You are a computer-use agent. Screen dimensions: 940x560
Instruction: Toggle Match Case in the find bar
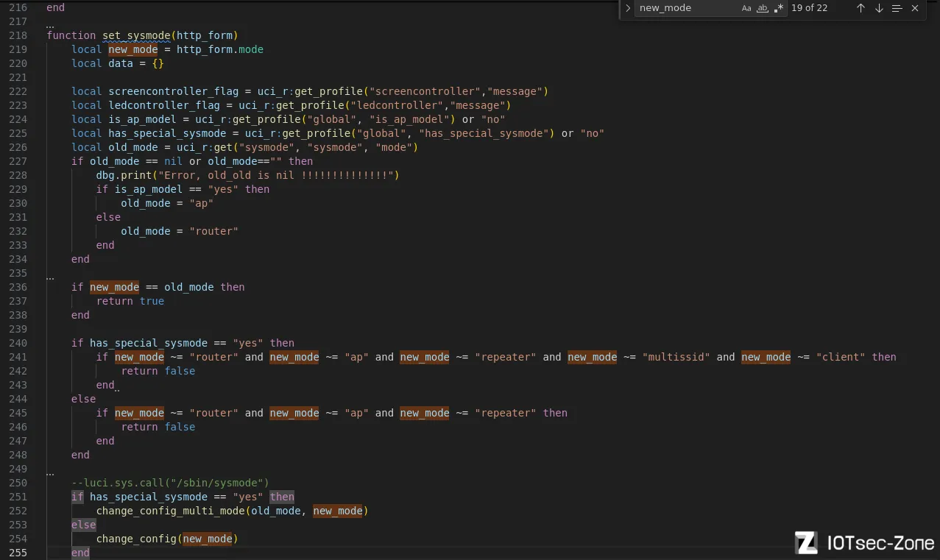click(746, 8)
